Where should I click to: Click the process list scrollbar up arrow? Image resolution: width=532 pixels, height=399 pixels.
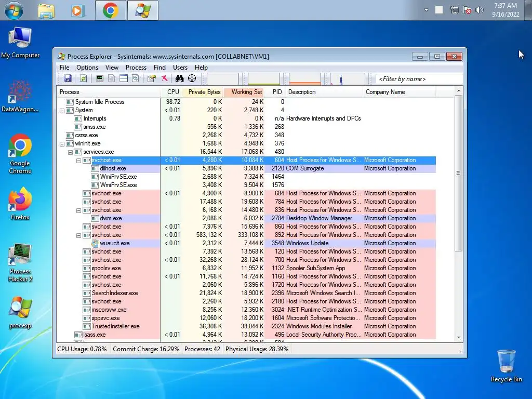coord(459,90)
